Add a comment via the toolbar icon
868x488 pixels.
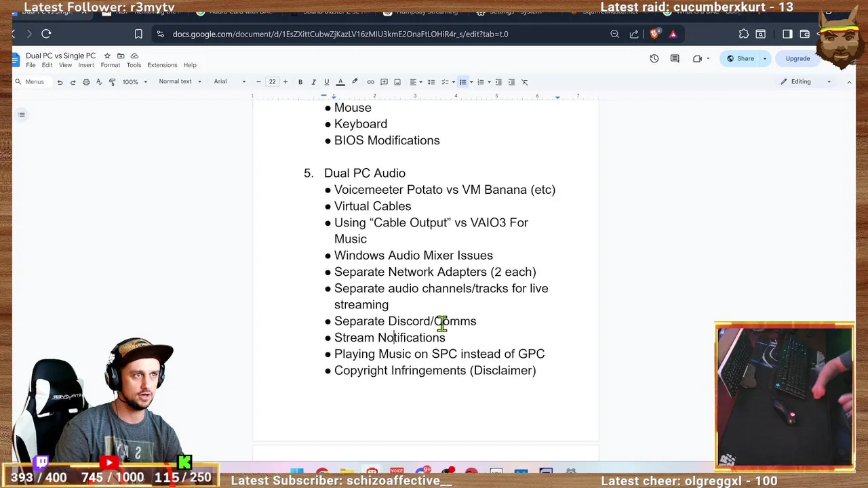click(x=384, y=82)
